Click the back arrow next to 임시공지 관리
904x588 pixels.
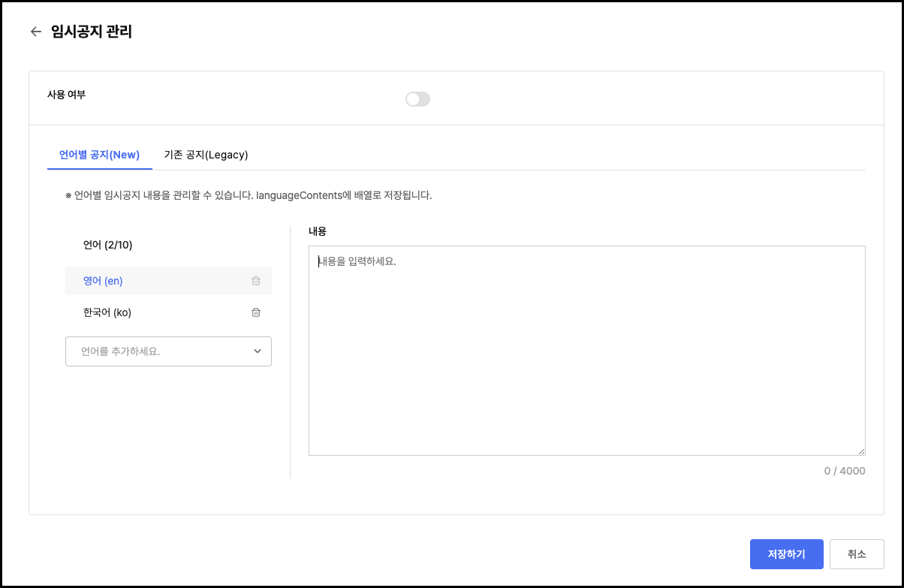pos(35,32)
